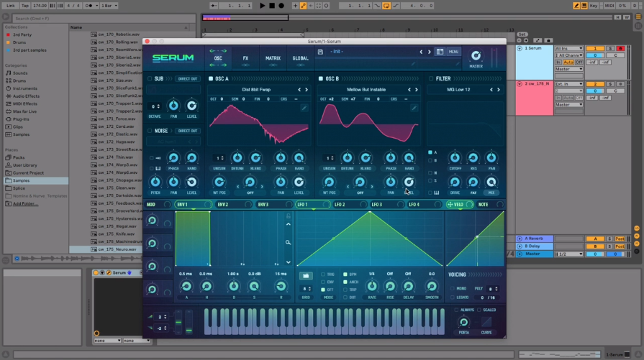Open Master track 1/2 output dropdown

tap(569, 254)
